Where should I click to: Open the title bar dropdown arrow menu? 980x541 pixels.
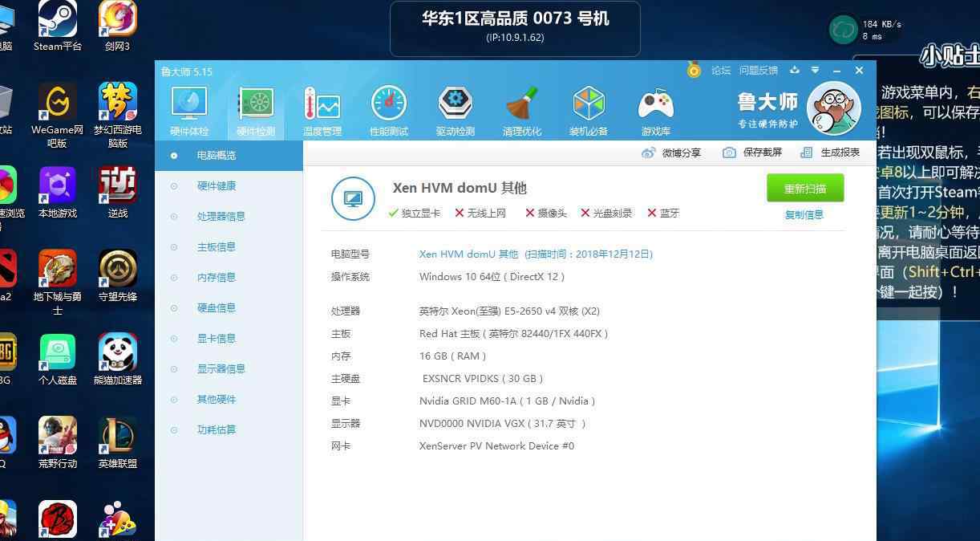[x=815, y=71]
